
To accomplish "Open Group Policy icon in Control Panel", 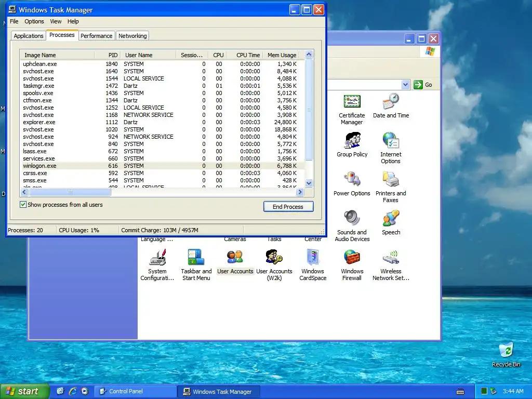I will [x=352, y=140].
